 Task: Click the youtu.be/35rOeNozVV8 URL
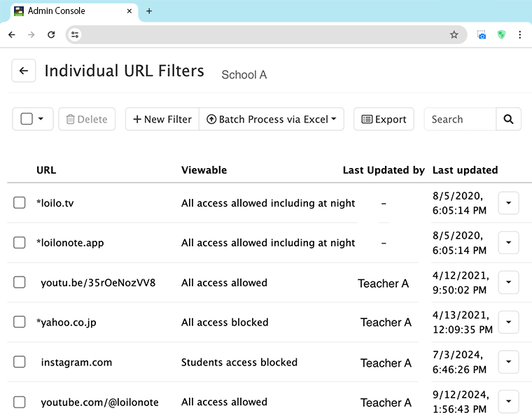point(98,283)
